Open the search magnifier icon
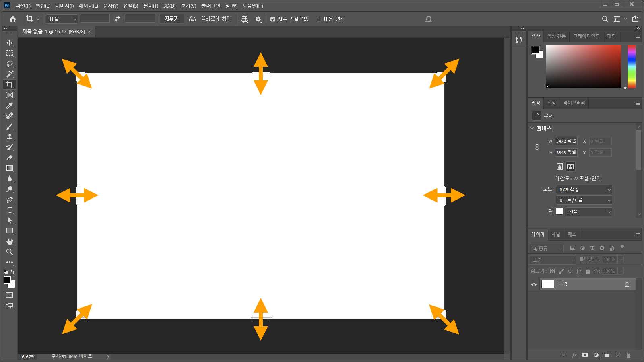Viewport: 644px width, 362px height. click(x=605, y=19)
